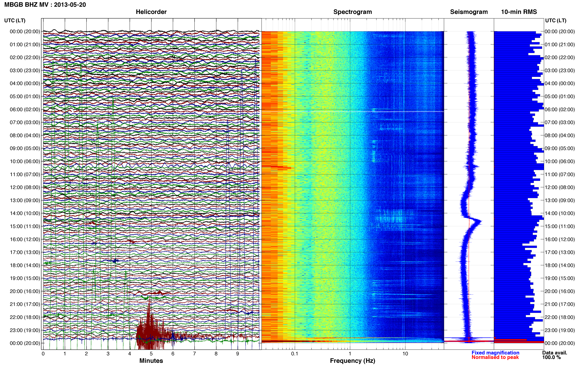
Task: Click the left 07:00 (03:00) time label
Action: 25,122
